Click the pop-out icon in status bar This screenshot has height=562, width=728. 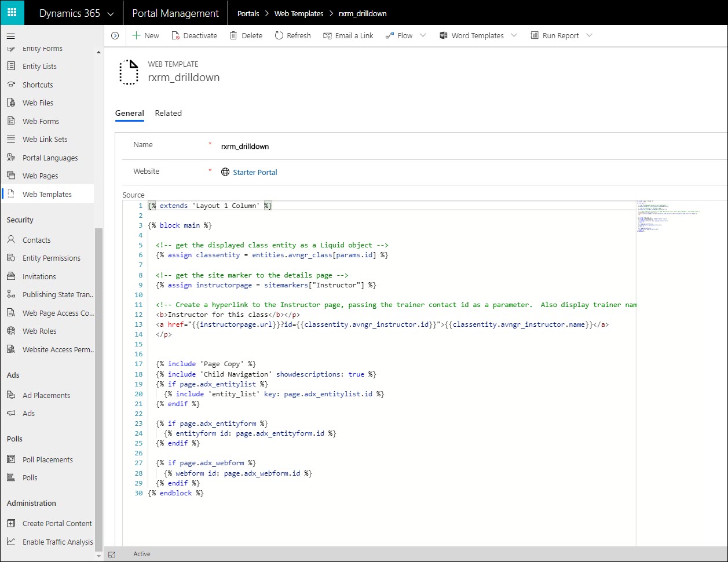click(112, 554)
